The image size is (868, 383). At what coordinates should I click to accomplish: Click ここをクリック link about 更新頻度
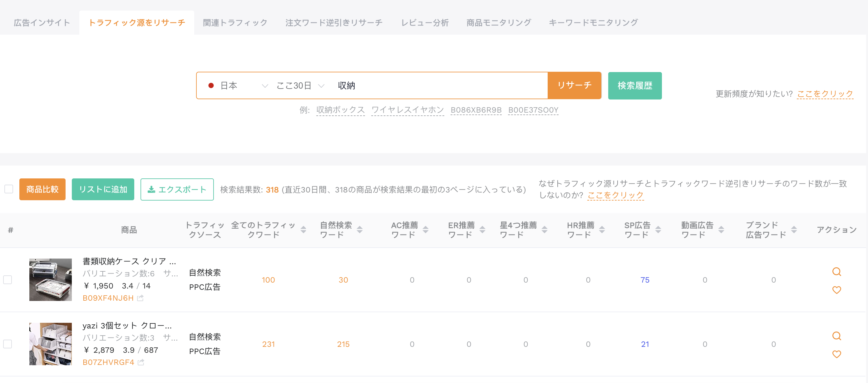[825, 94]
